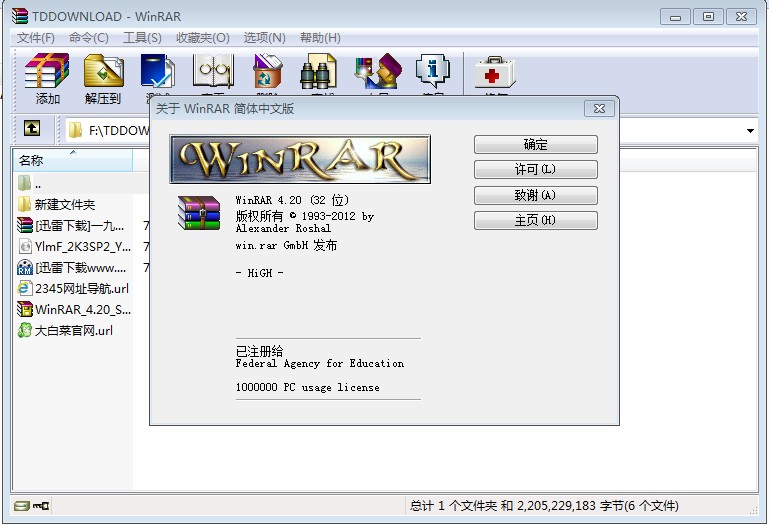Open the 选项(N) menu
The width and height of the screenshot is (769, 525).
pos(264,38)
